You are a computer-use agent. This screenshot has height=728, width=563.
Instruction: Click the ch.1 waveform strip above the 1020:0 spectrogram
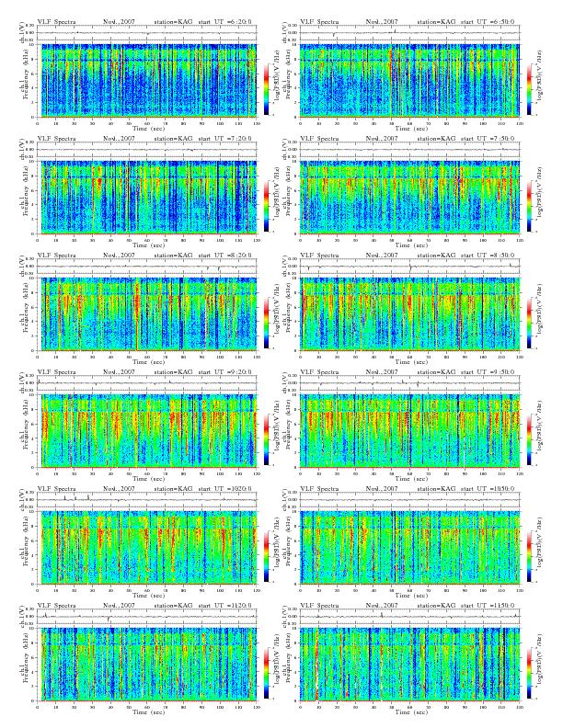click(147, 500)
